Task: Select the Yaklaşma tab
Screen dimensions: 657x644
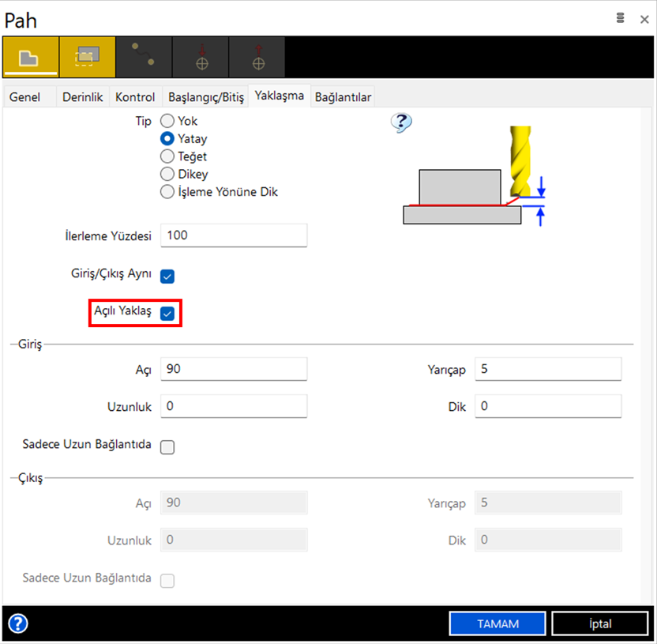Action: click(280, 96)
